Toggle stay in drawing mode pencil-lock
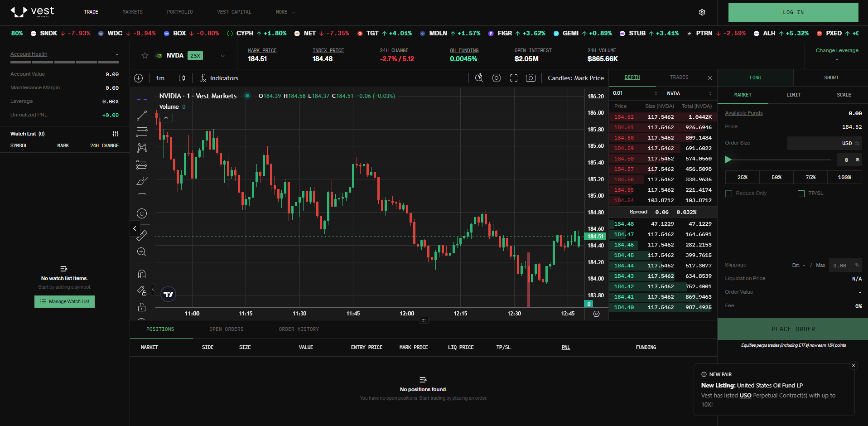This screenshot has width=868, height=426. 142,290
